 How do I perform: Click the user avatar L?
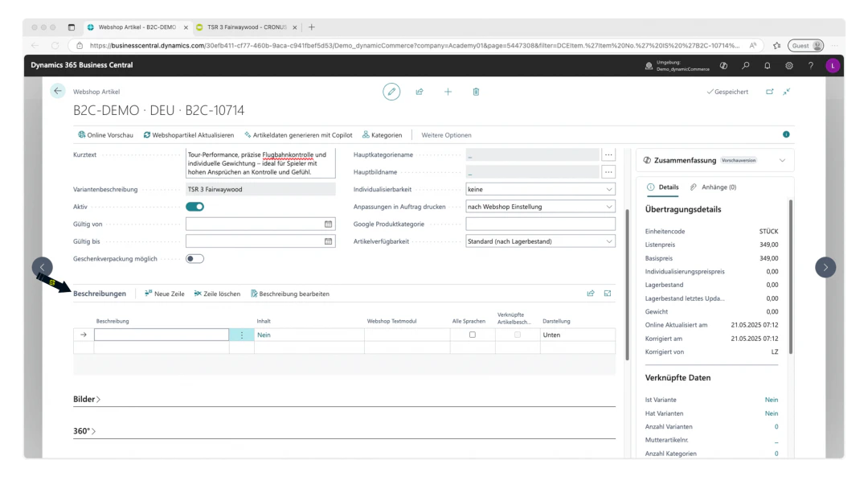[833, 65]
